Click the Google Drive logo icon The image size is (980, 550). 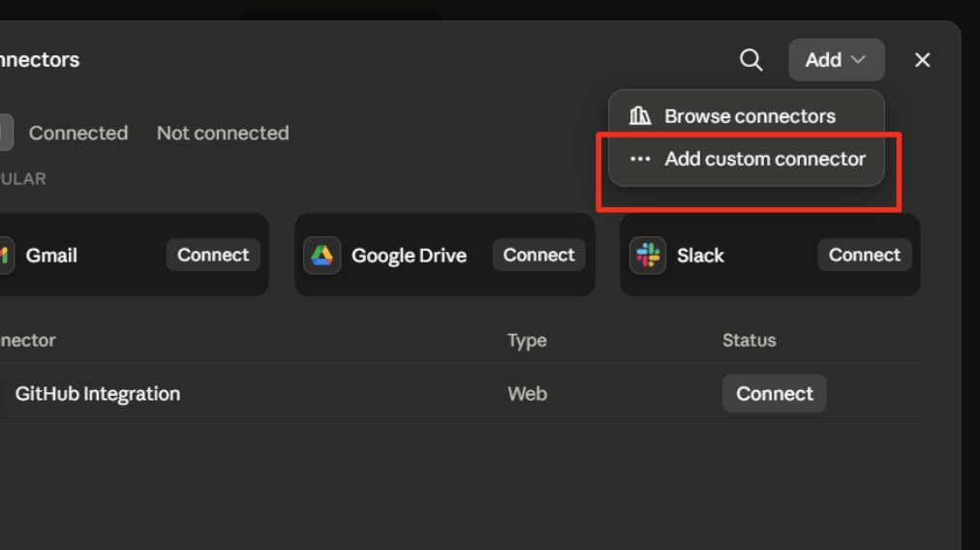pyautogui.click(x=322, y=255)
